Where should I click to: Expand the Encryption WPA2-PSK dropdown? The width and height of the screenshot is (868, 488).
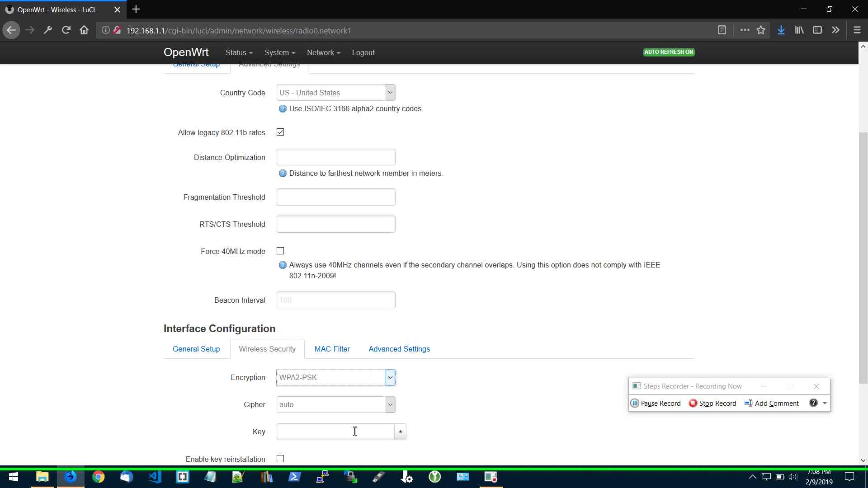coord(335,377)
